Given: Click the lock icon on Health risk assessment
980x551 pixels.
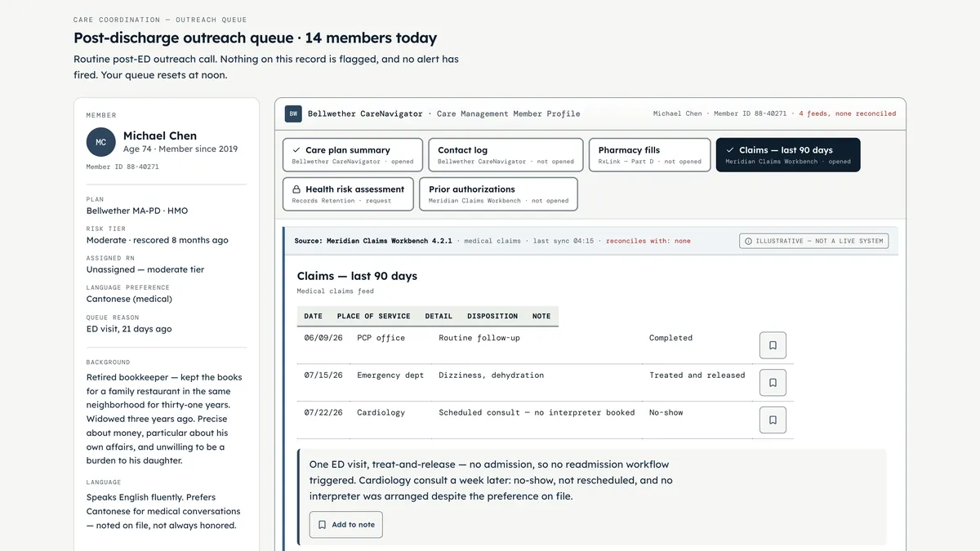Looking at the screenshot, I should click(296, 189).
